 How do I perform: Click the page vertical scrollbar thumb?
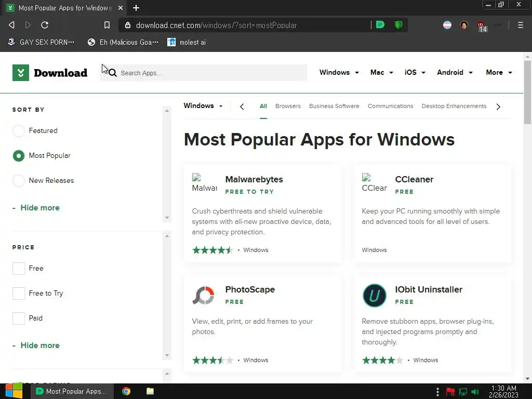click(x=527, y=92)
